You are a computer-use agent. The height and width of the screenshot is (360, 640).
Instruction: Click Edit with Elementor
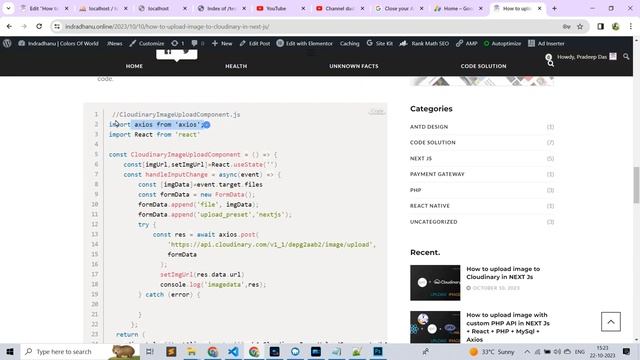coord(304,43)
